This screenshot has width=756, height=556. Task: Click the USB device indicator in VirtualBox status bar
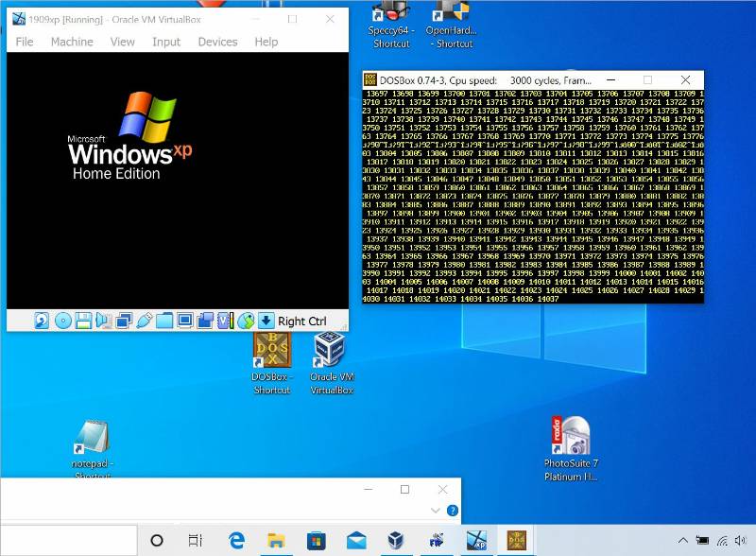pyautogui.click(x=145, y=321)
